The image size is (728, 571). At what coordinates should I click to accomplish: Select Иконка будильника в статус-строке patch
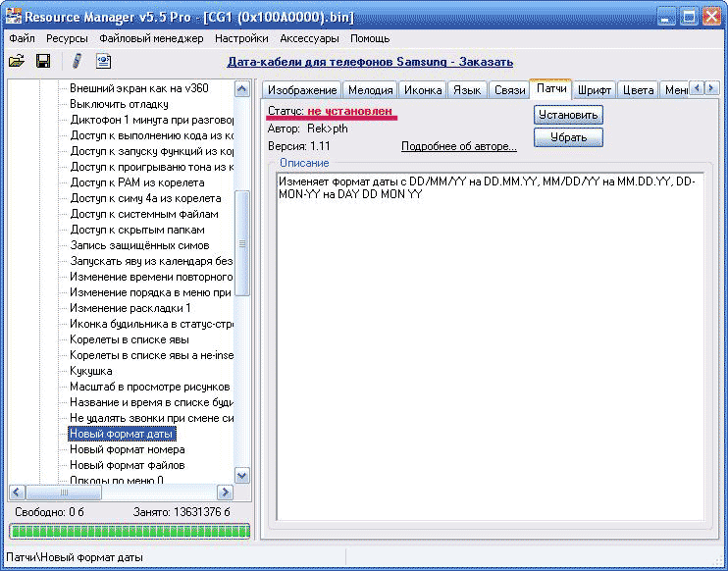pyautogui.click(x=151, y=324)
